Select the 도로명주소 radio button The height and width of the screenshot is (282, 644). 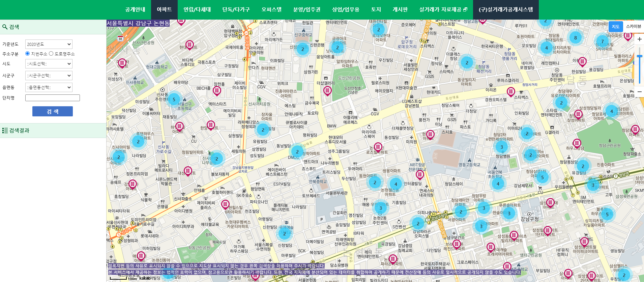click(x=51, y=53)
